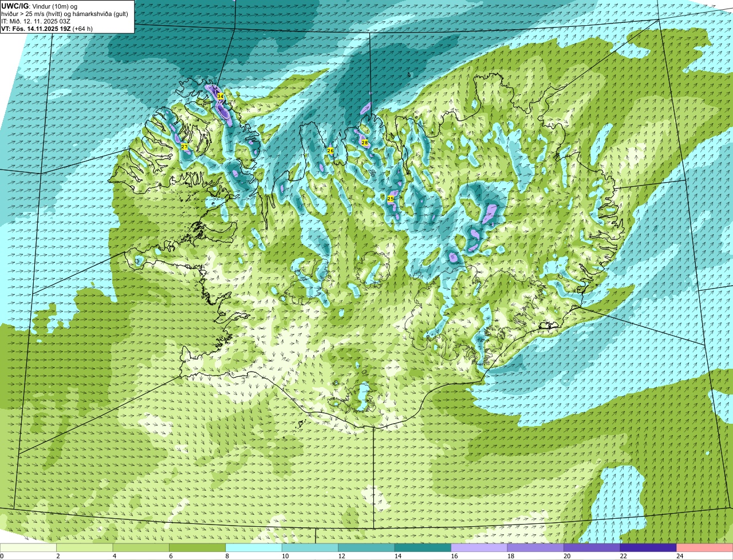Click the legend scale label '0'
The image size is (733, 560).
pos(2,556)
